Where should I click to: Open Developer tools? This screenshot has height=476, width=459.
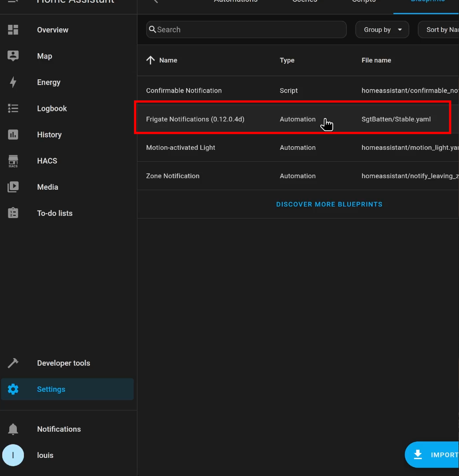(67, 363)
